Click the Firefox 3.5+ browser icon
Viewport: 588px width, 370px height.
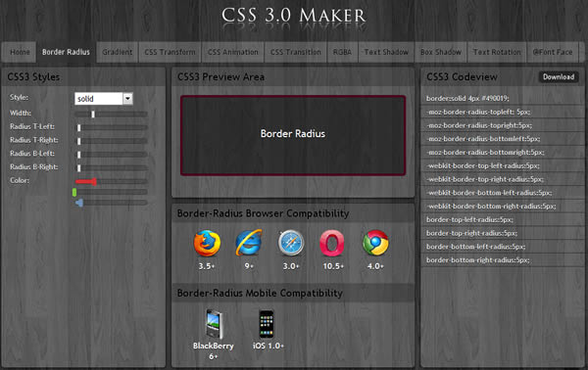click(x=207, y=244)
